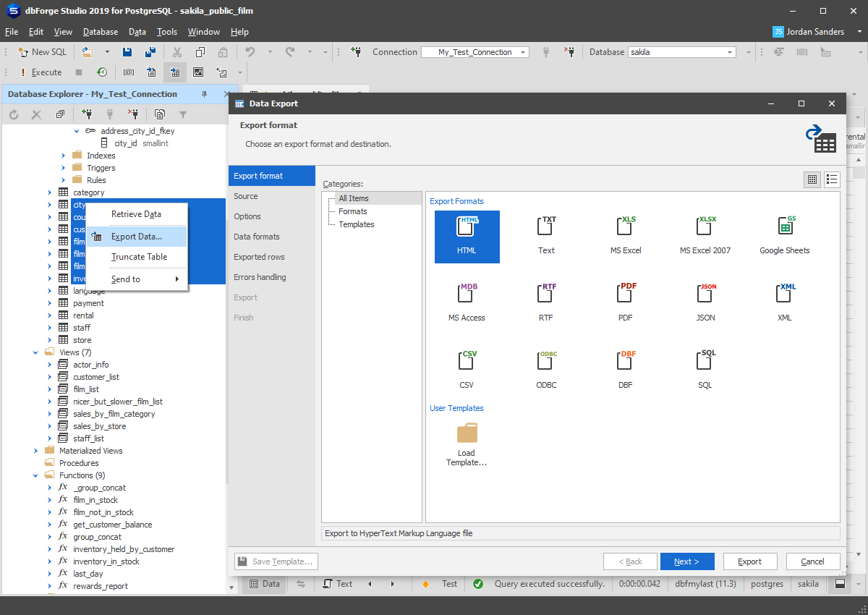Select MS Excel 2007 XLSX format
Viewport: 868px width, 615px height.
click(705, 237)
